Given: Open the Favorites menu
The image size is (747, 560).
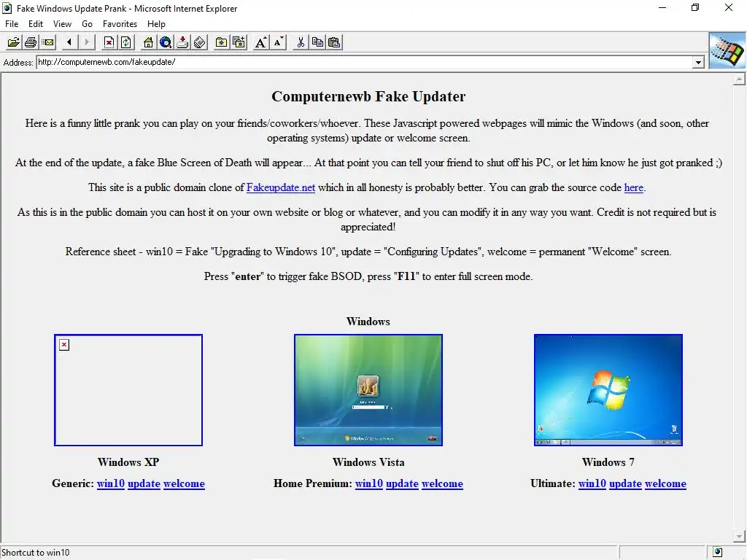Looking at the screenshot, I should (x=120, y=24).
